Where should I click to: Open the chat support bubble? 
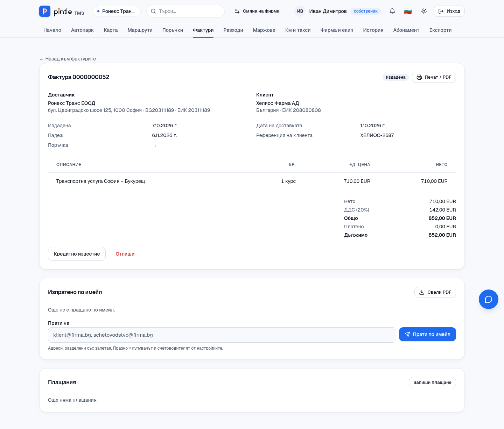pos(489,299)
